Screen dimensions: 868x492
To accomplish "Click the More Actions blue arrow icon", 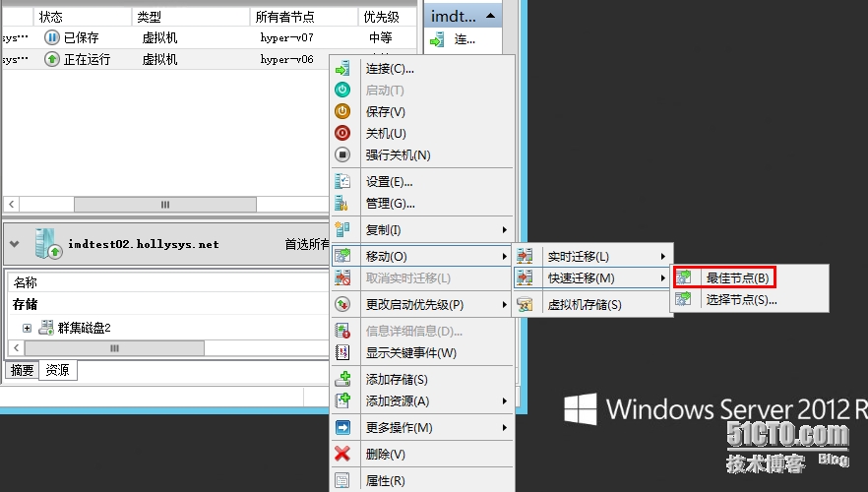I will click(x=342, y=427).
